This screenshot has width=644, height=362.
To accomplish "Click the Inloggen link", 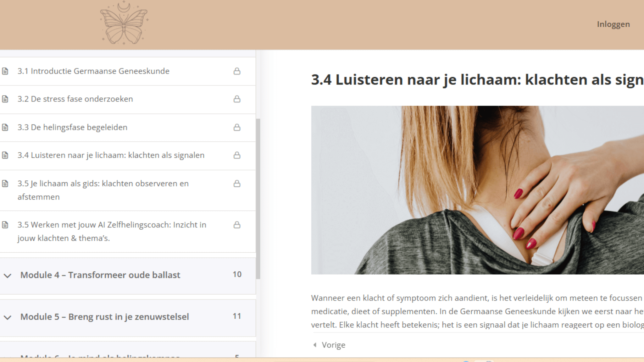I will point(613,24).
